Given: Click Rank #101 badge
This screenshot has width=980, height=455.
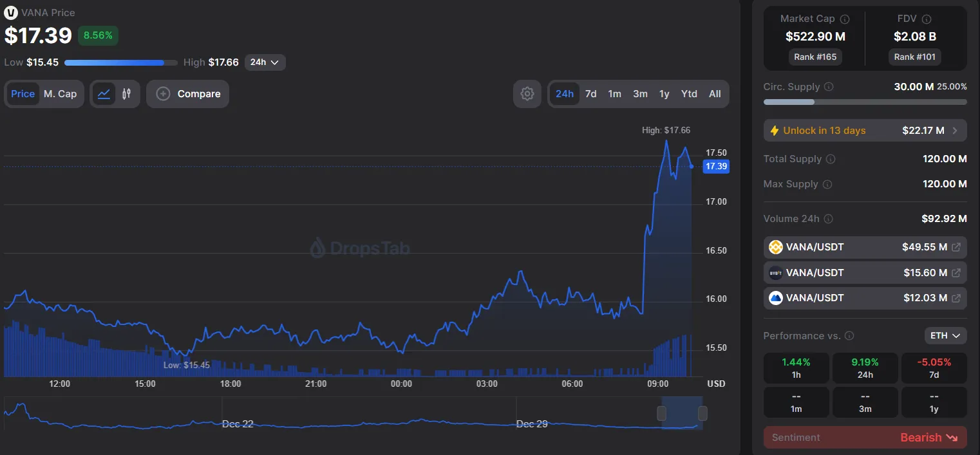Looking at the screenshot, I should click(x=916, y=57).
